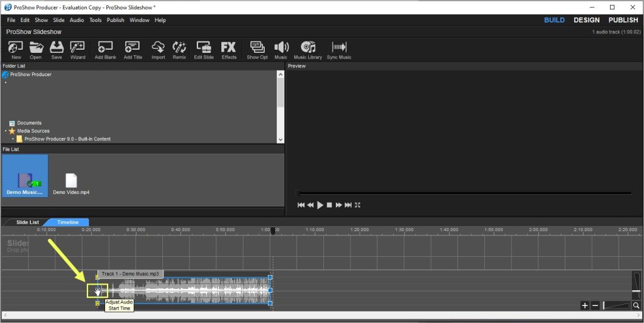This screenshot has width=644, height=323.
Task: Open the Help menu
Action: [x=160, y=20]
